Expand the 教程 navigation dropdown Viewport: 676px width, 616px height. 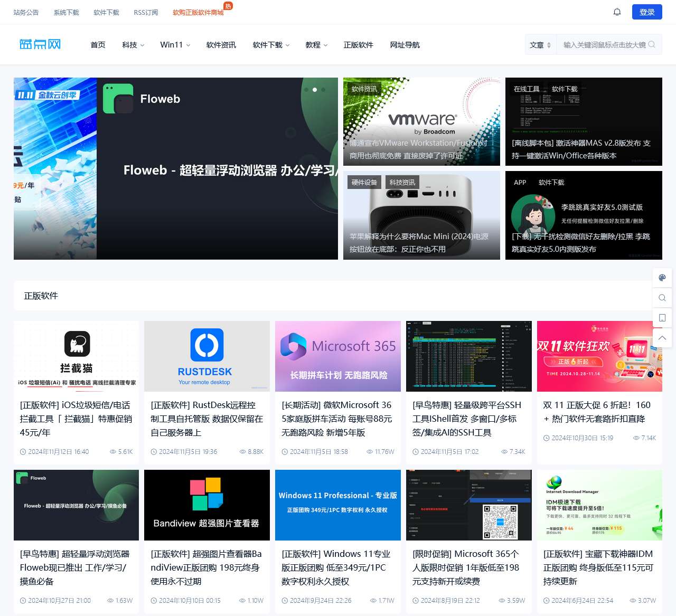coord(316,45)
